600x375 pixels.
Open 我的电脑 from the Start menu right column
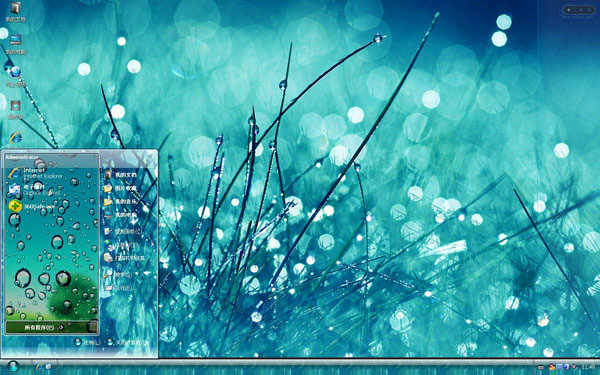[121, 215]
